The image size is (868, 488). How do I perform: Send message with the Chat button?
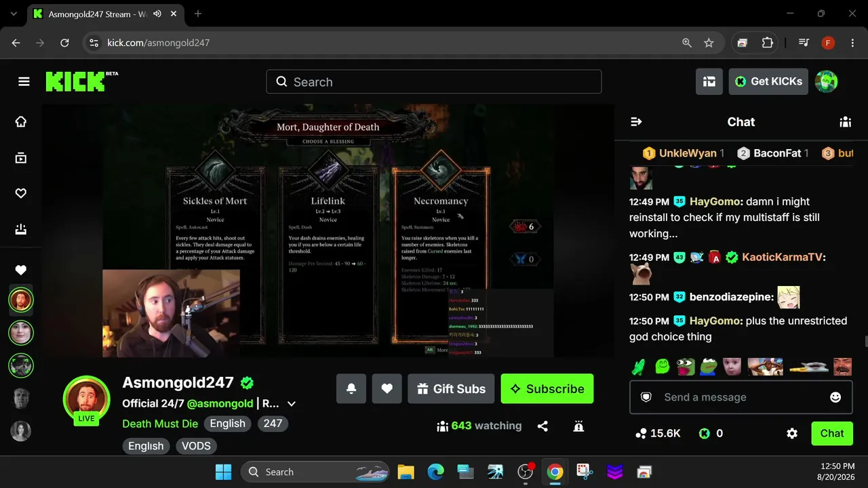[832, 433]
